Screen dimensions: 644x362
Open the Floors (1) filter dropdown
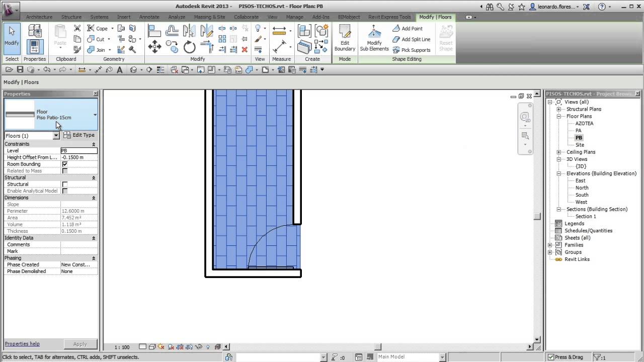click(56, 136)
